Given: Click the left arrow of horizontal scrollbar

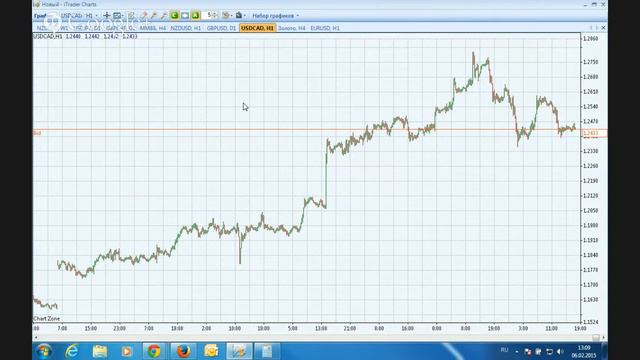Looking at the screenshot, I should click(36, 337).
